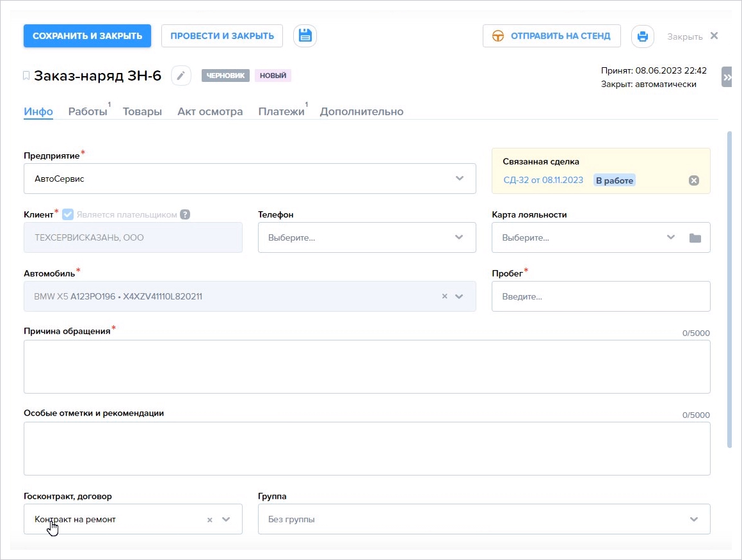
Task: Expand the side panel with double-arrow icon
Action: (727, 77)
